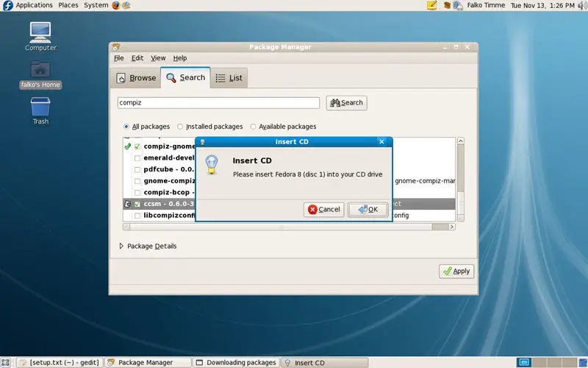Open the Places menu
This screenshot has height=368, width=588.
68,5
